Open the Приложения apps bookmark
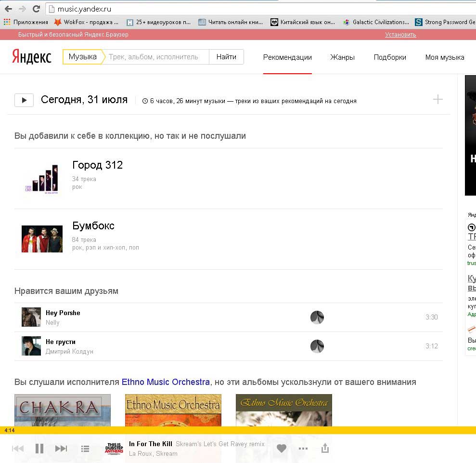This screenshot has height=463, width=476. [x=26, y=22]
